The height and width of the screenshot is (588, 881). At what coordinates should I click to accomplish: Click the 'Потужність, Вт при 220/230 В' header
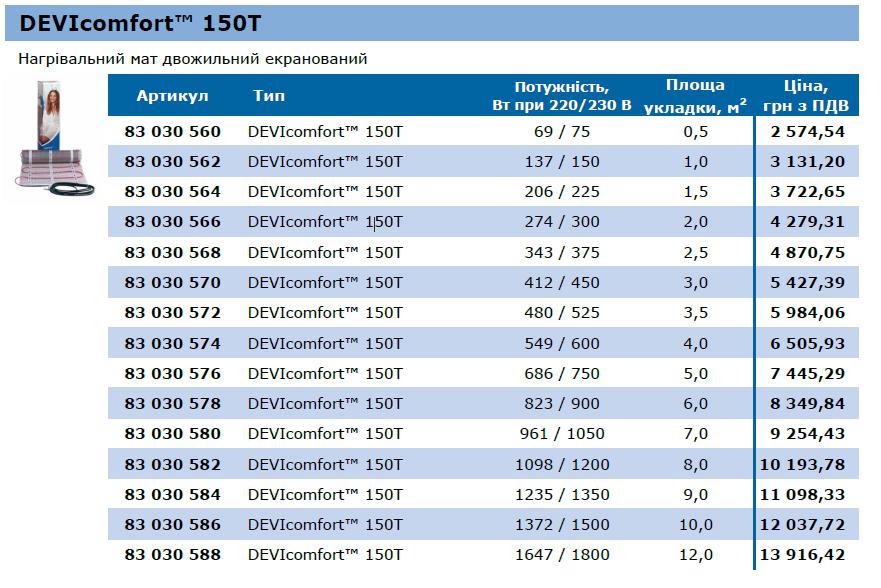coord(562,96)
